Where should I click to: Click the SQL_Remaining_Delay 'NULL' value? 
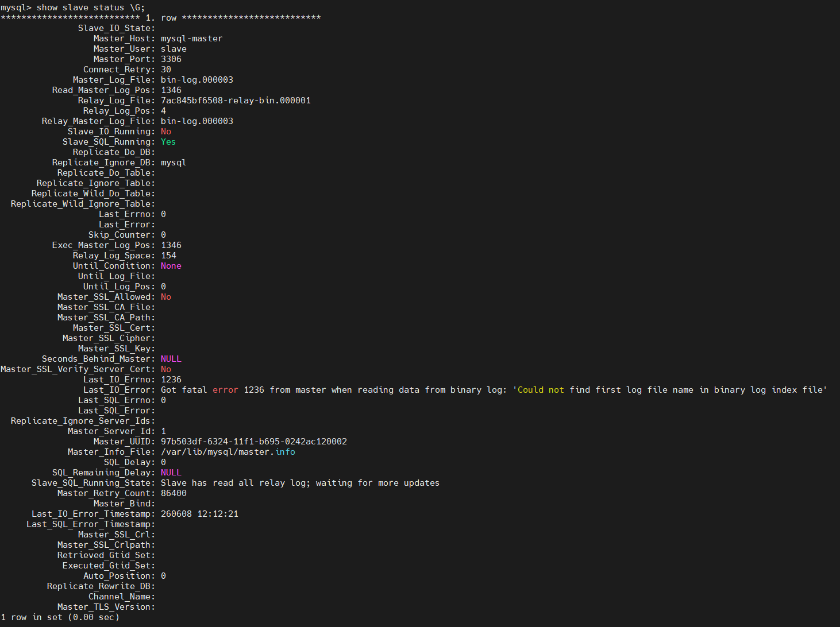(x=171, y=473)
